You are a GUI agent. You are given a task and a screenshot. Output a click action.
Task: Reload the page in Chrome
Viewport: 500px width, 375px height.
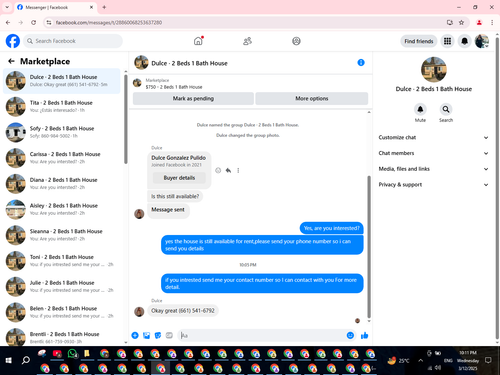[33, 22]
